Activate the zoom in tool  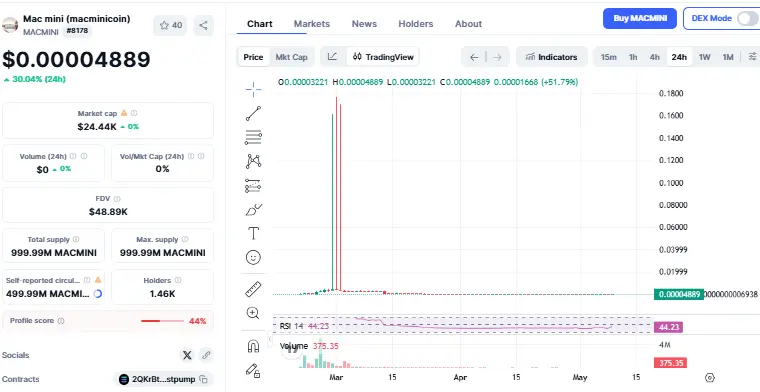coord(253,313)
